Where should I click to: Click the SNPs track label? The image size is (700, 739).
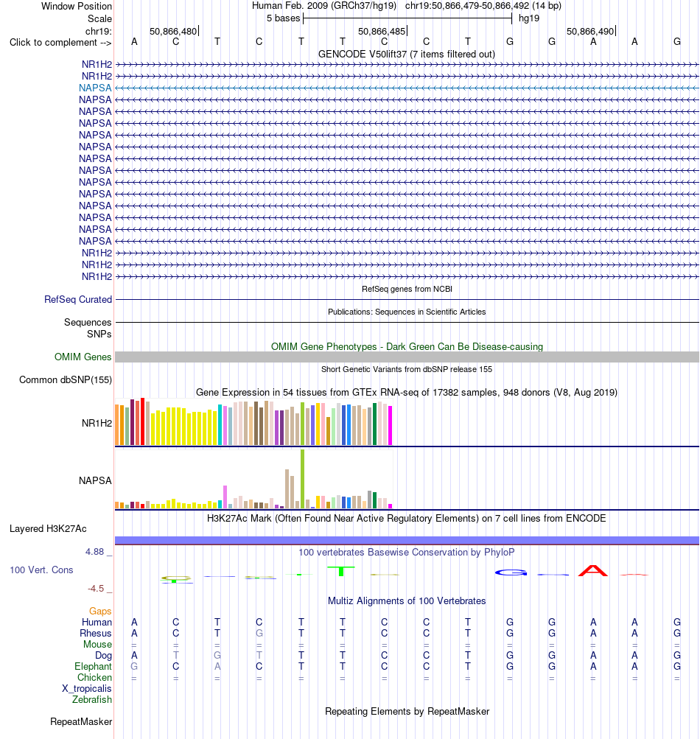99,335
